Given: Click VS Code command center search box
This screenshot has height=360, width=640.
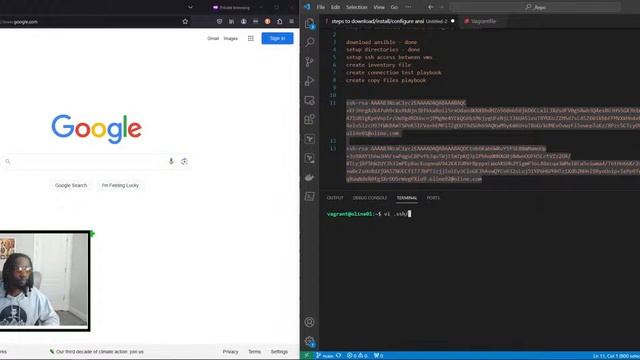Looking at the screenshot, I should [536, 7].
